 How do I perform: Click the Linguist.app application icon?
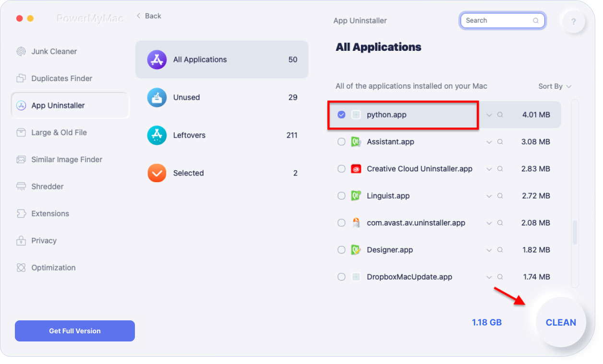tap(356, 196)
